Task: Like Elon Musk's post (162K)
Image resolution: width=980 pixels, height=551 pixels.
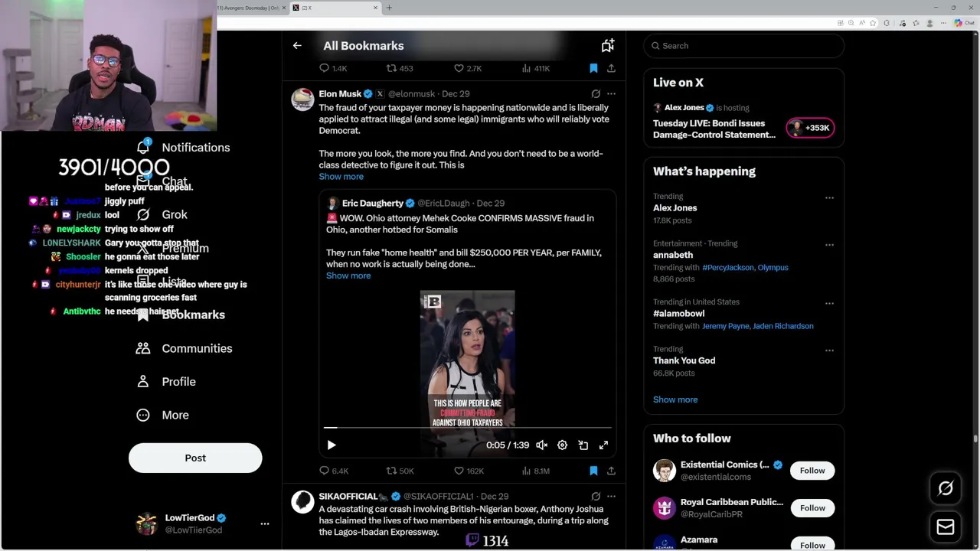Action: pyautogui.click(x=469, y=471)
